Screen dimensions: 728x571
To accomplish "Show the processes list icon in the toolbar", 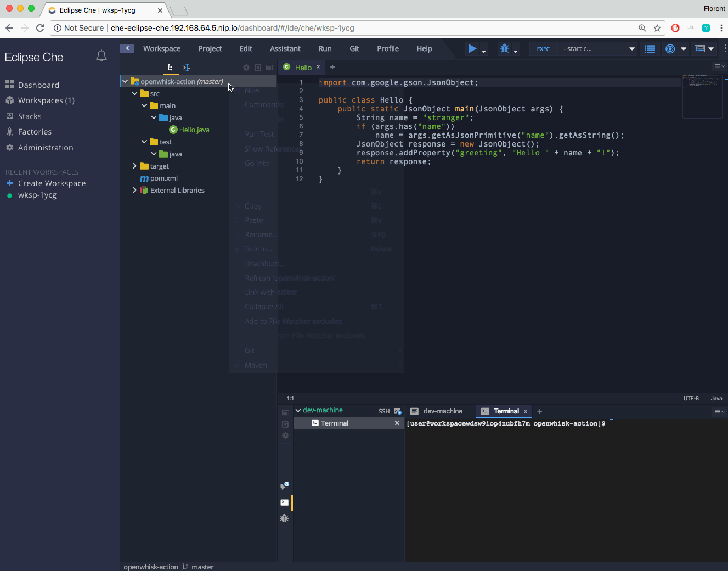I will click(650, 48).
